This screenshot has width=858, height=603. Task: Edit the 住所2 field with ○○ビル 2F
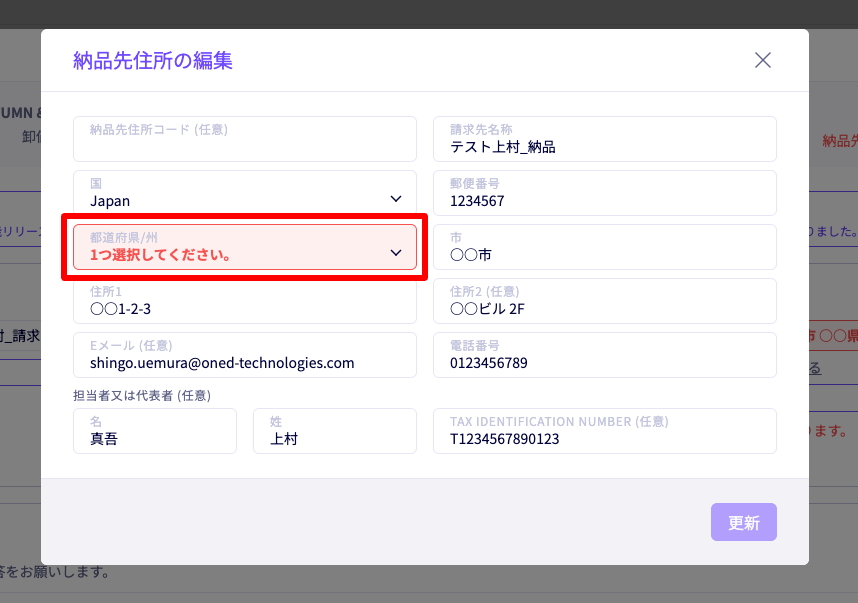coord(605,301)
